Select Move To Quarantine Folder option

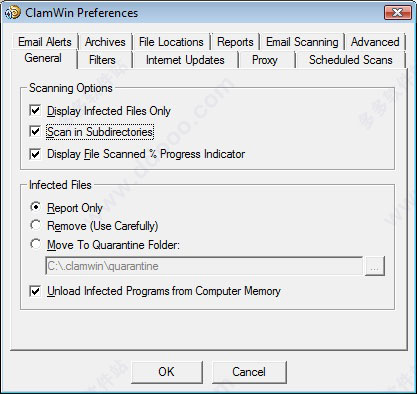[35, 244]
